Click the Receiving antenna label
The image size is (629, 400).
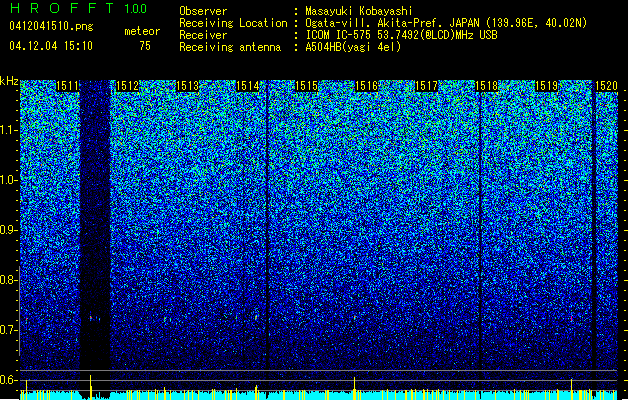pyautogui.click(x=230, y=47)
